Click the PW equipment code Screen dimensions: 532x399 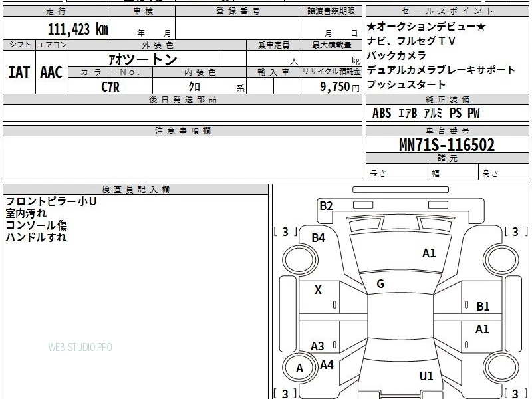pos(473,113)
